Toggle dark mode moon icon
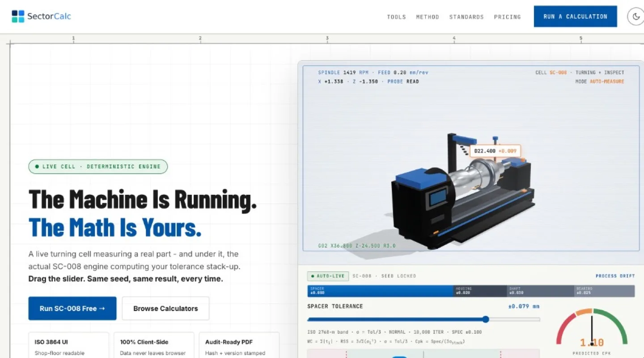Viewport: 644px width, 358px height. click(x=636, y=17)
